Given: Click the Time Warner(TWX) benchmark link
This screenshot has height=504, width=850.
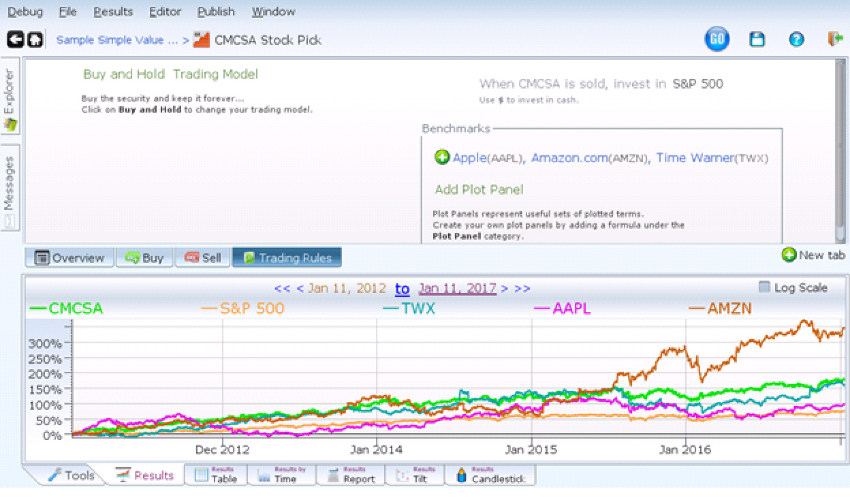Looking at the screenshot, I should tap(712, 158).
